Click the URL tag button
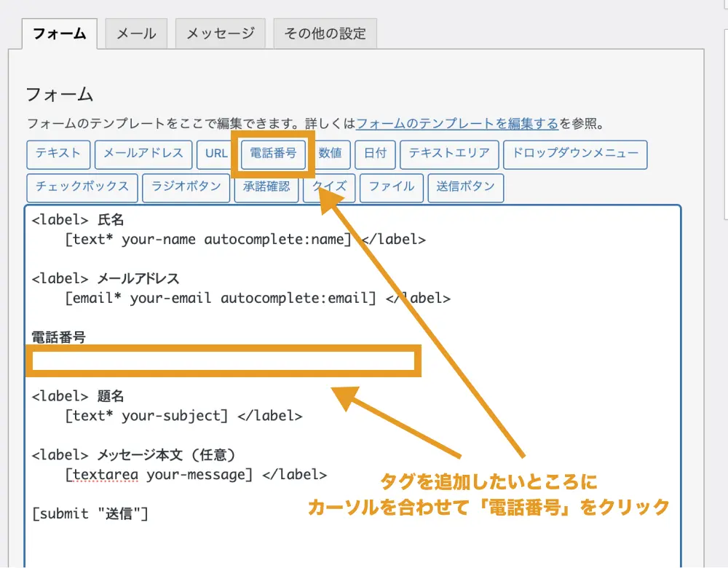 (216, 154)
